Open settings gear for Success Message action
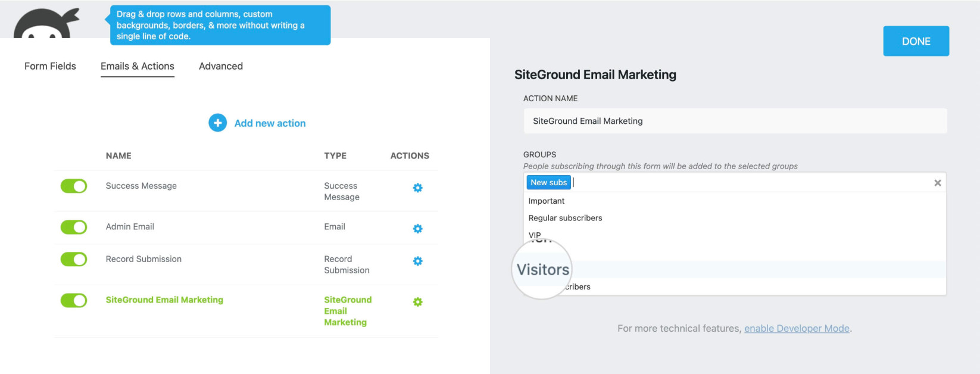Screen dimensions: 980x374 tap(418, 188)
